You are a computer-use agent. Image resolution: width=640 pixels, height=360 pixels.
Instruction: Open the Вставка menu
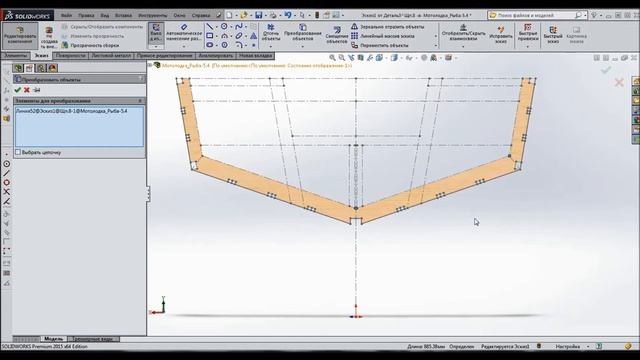123,16
